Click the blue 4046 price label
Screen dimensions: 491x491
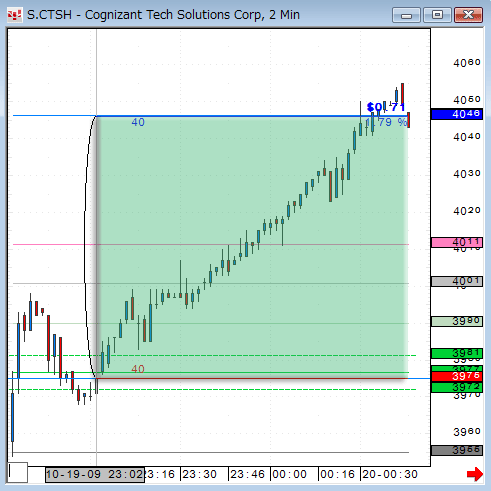pos(457,114)
